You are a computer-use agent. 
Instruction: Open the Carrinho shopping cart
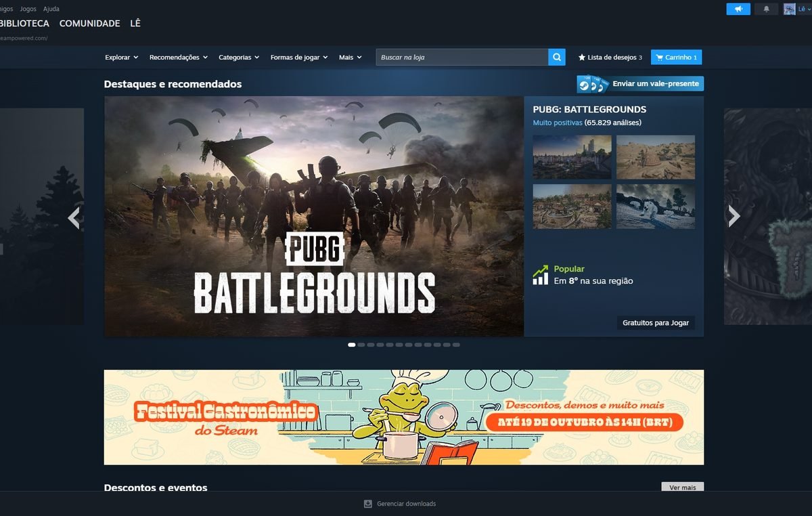tap(676, 58)
